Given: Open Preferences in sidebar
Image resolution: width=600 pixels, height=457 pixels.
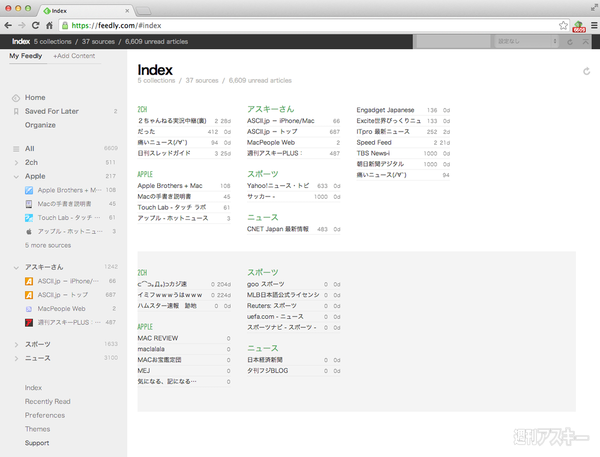Looking at the screenshot, I should [x=45, y=415].
